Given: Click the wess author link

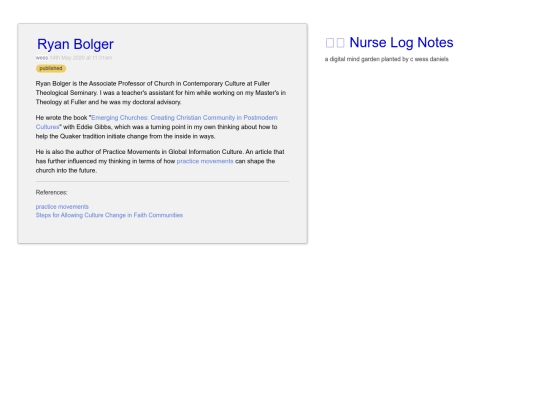Looking at the screenshot, I should (42, 58).
